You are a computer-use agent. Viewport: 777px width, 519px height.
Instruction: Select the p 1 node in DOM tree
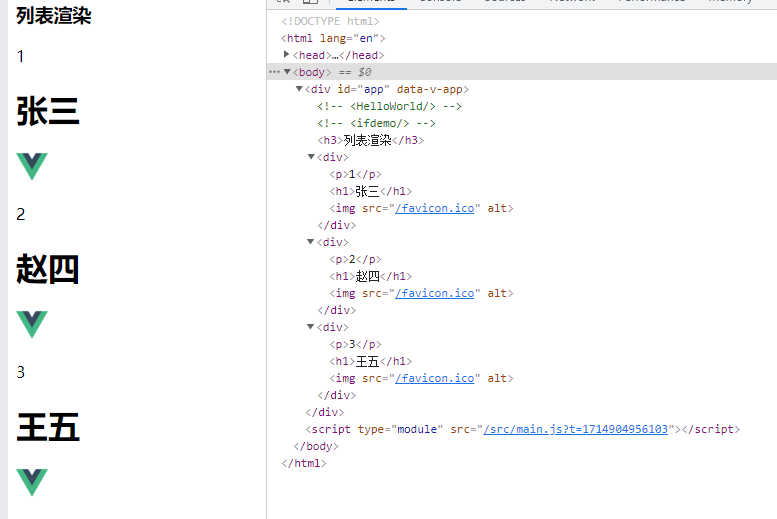point(355,174)
